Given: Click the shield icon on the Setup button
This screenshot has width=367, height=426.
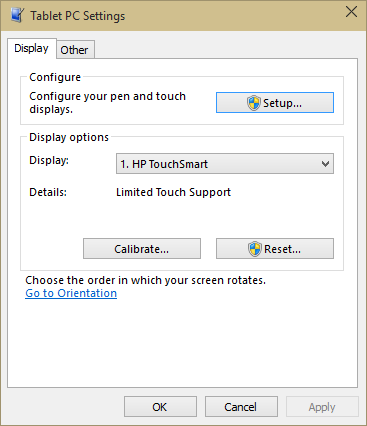Looking at the screenshot, I should 254,103.
